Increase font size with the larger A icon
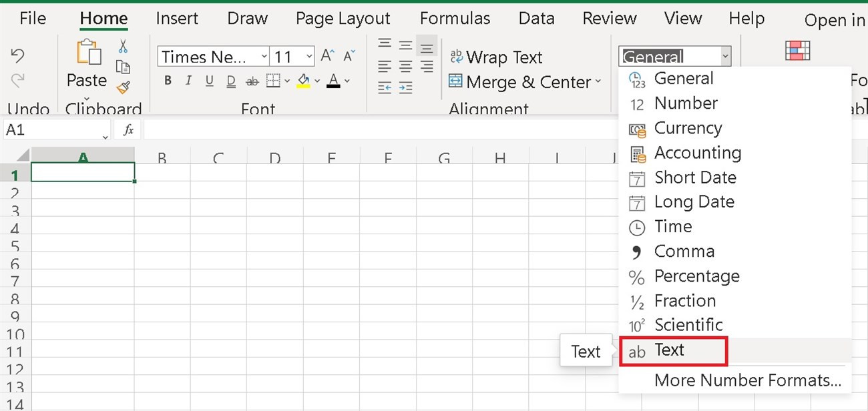 (327, 56)
